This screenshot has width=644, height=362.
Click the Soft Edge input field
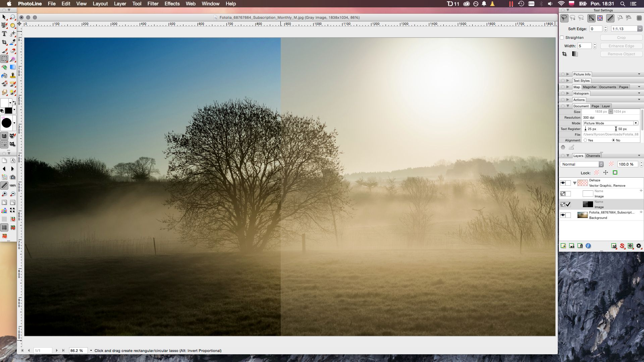[x=596, y=29]
